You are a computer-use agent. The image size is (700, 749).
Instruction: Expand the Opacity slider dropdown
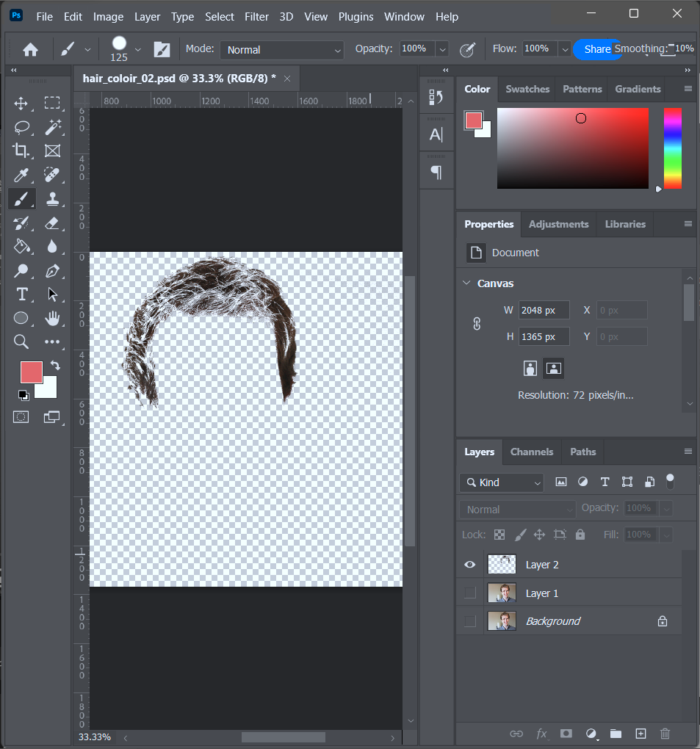pos(442,49)
